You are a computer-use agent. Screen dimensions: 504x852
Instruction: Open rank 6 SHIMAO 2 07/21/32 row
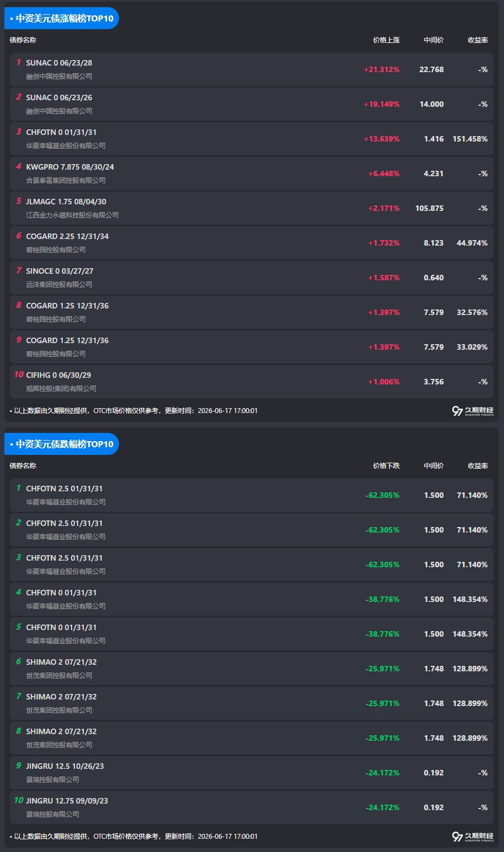[x=252, y=669]
